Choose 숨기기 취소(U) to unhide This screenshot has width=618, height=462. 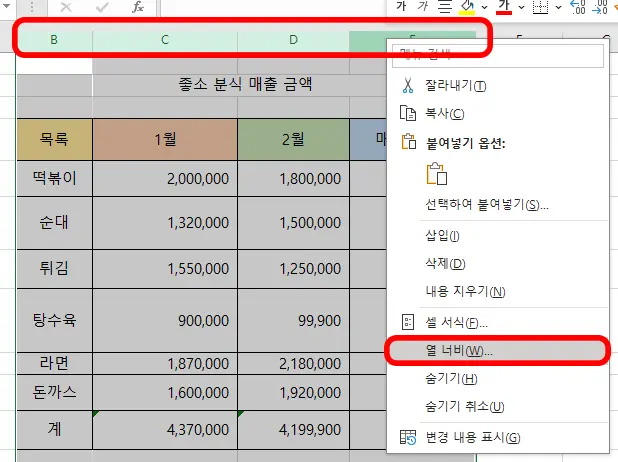pos(498,406)
